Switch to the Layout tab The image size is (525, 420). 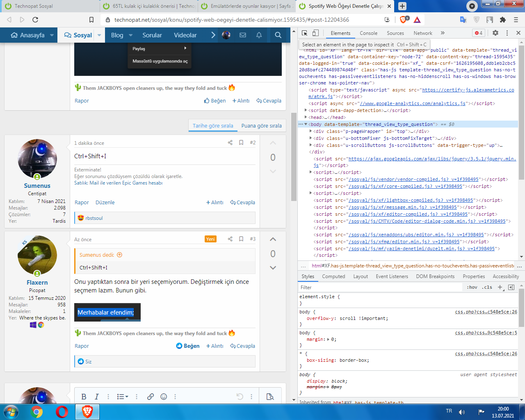[361, 276]
